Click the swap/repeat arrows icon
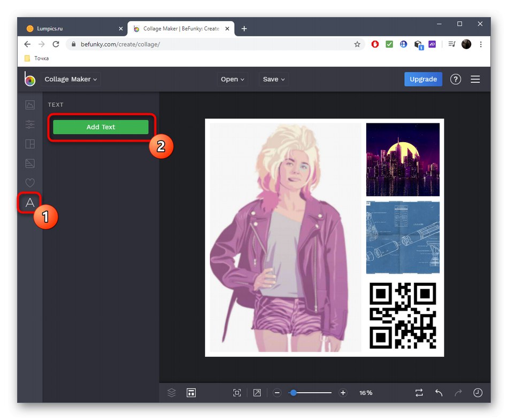 pyautogui.click(x=419, y=393)
